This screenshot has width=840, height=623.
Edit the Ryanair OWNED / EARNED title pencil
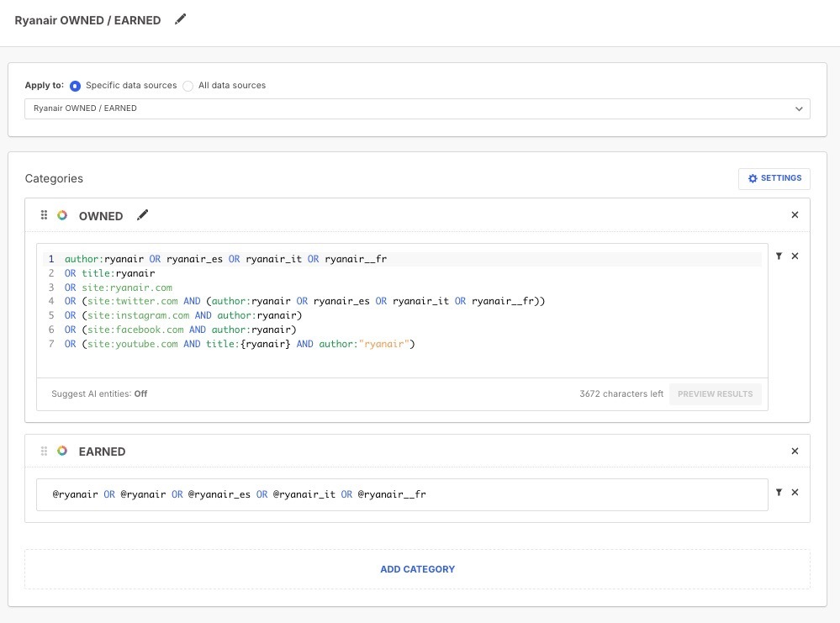tap(181, 20)
